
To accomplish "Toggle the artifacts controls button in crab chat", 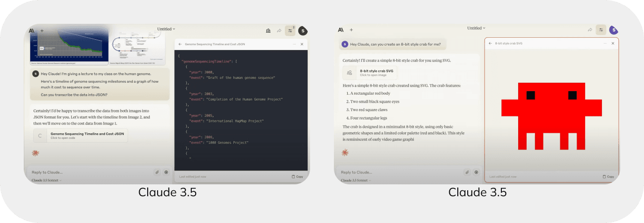I will 600,30.
